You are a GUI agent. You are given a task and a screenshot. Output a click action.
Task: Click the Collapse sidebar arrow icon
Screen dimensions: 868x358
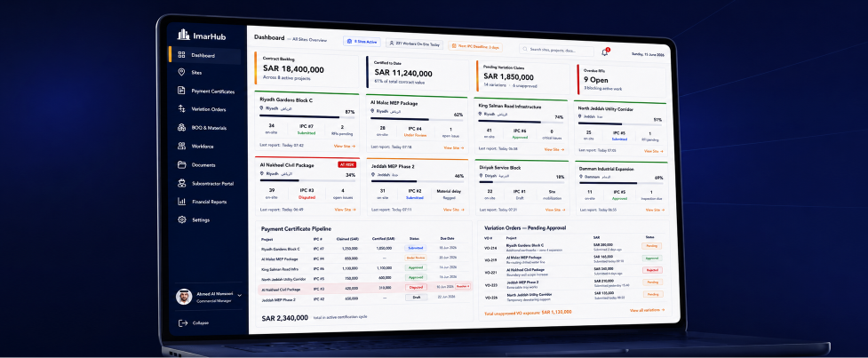tap(183, 322)
